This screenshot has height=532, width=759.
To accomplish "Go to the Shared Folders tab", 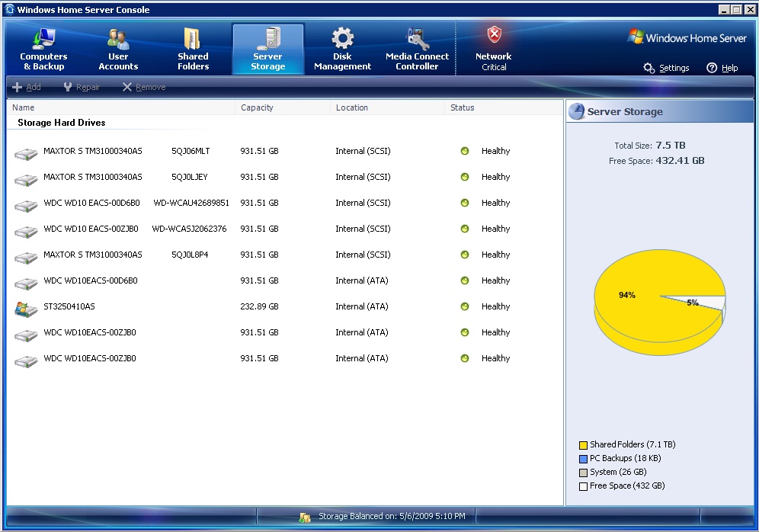I will [x=193, y=50].
